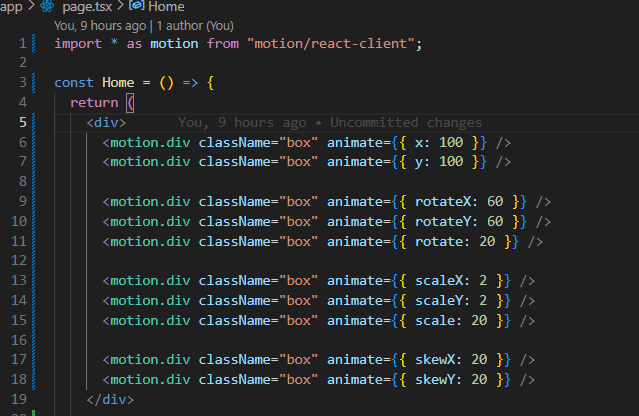Click line number 5 in gutter

click(x=23, y=122)
